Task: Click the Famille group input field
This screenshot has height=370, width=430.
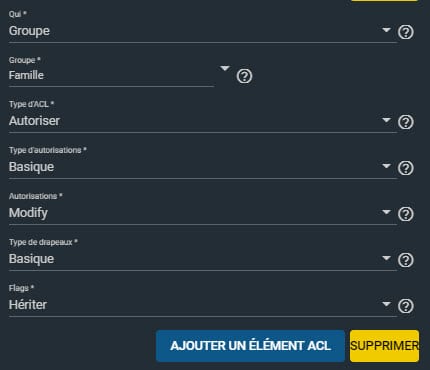Action: coord(111,75)
